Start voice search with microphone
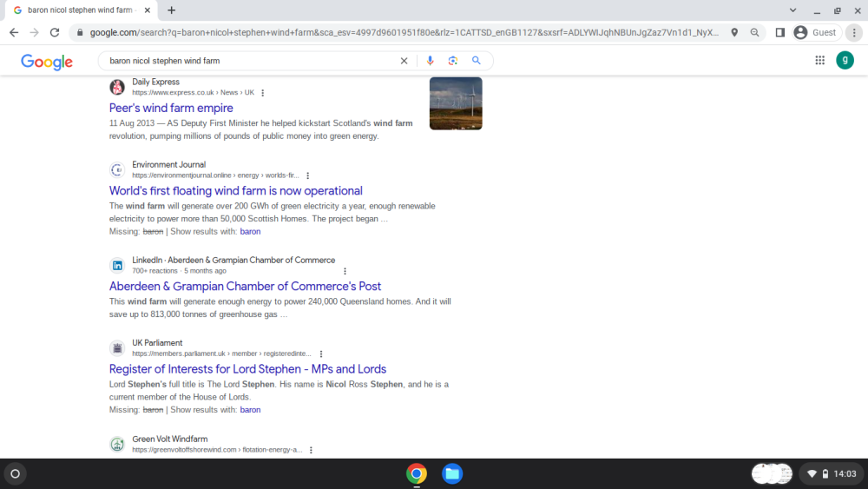Viewport: 868px width, 489px height. coord(431,61)
